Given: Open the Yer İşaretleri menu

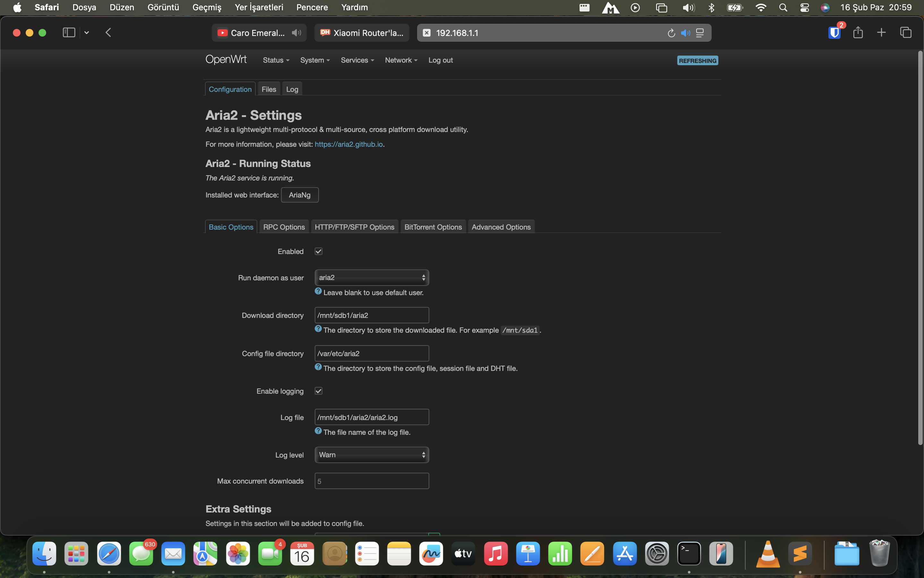Looking at the screenshot, I should tap(259, 7).
